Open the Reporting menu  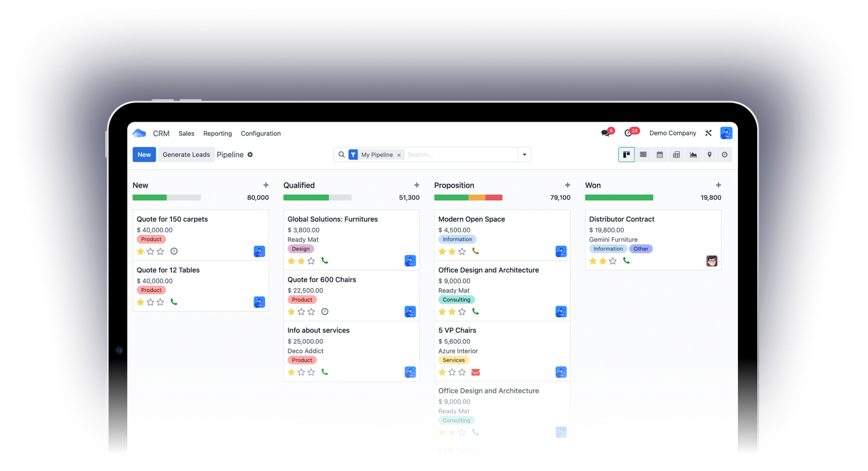217,134
